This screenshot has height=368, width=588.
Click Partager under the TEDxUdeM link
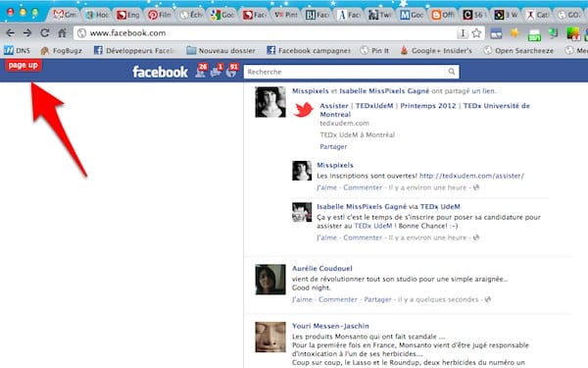pos(333,147)
